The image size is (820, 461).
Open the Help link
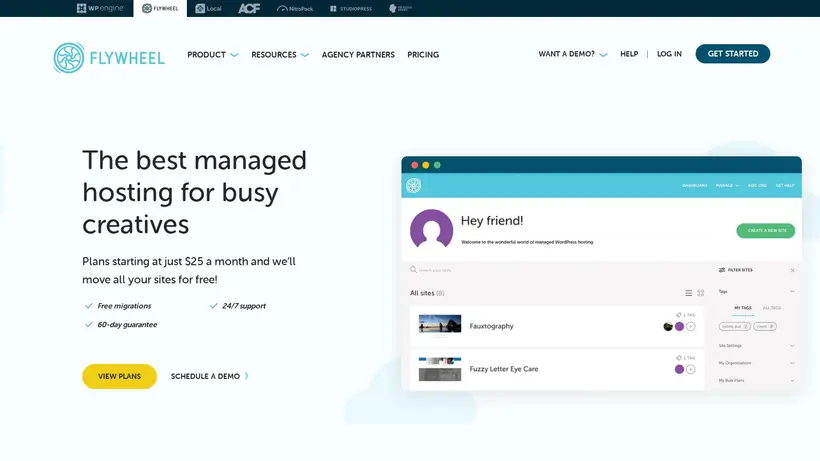tap(629, 54)
